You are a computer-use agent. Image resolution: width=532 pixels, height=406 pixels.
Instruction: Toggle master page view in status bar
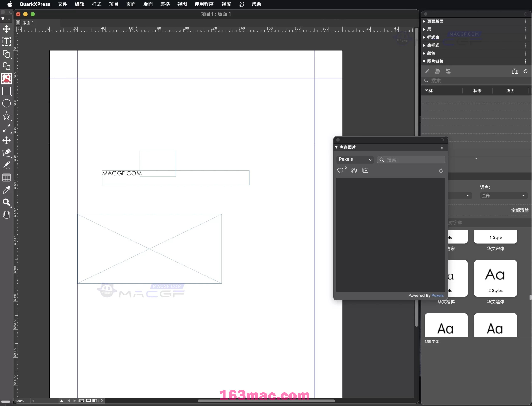click(x=82, y=401)
